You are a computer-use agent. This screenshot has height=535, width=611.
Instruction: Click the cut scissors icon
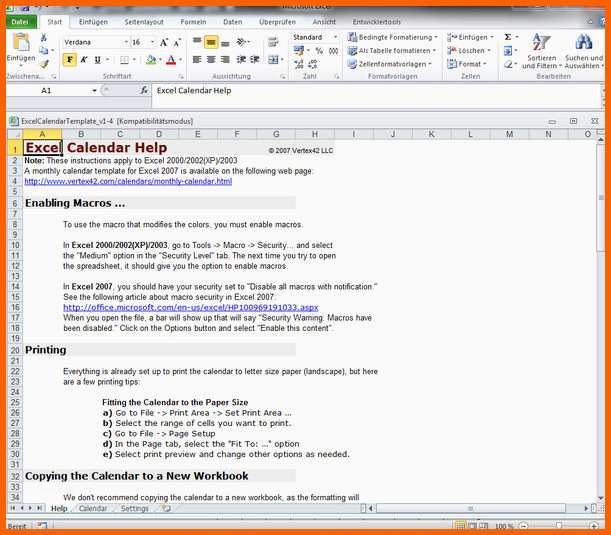pos(44,38)
